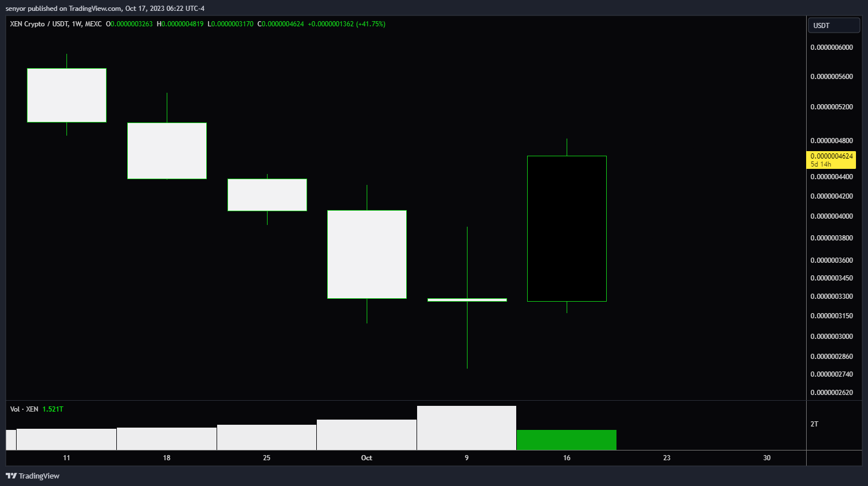The image size is (868, 486).
Task: Select the white candle for week 25
Action: (267, 195)
